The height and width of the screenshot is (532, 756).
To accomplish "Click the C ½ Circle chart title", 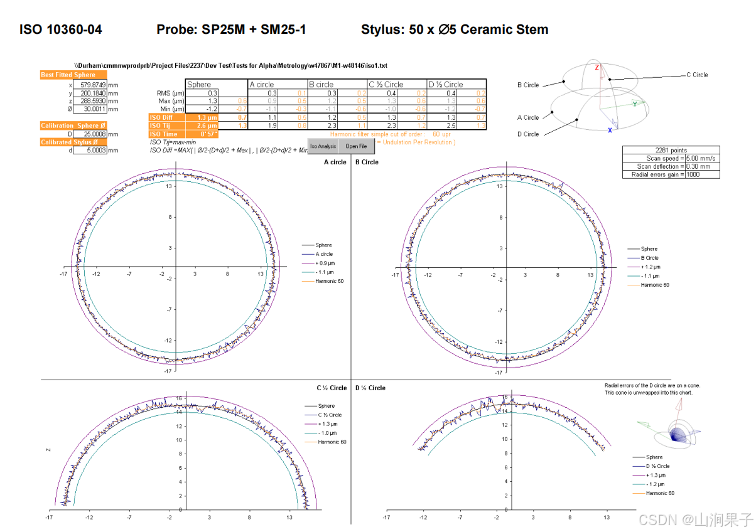I will (x=332, y=388).
